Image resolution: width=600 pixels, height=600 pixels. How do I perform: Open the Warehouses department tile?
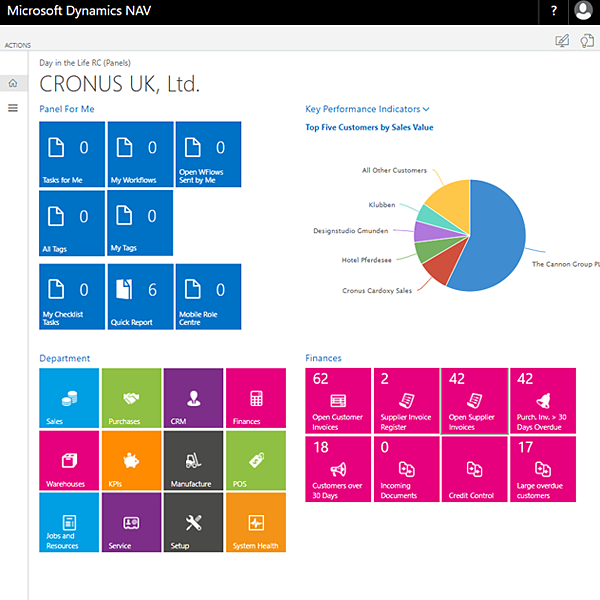coord(70,460)
